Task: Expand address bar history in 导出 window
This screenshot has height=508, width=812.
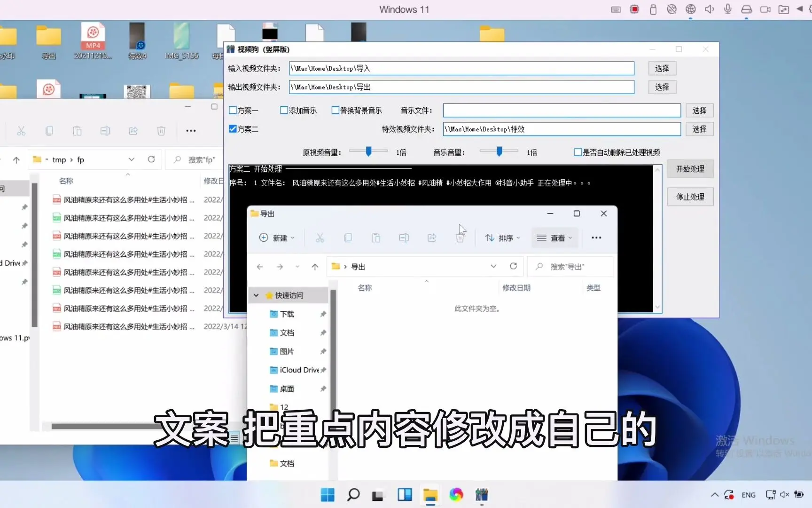Action: click(493, 266)
